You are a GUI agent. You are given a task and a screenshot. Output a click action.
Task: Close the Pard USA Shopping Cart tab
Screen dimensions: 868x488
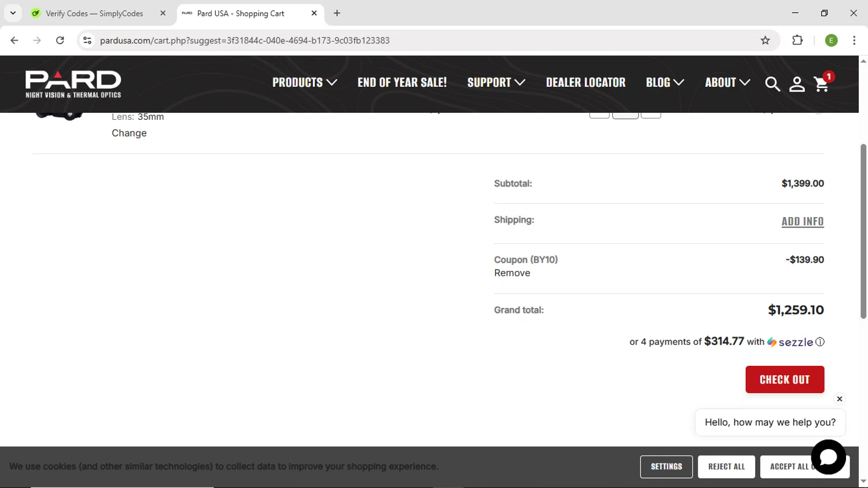tap(314, 13)
